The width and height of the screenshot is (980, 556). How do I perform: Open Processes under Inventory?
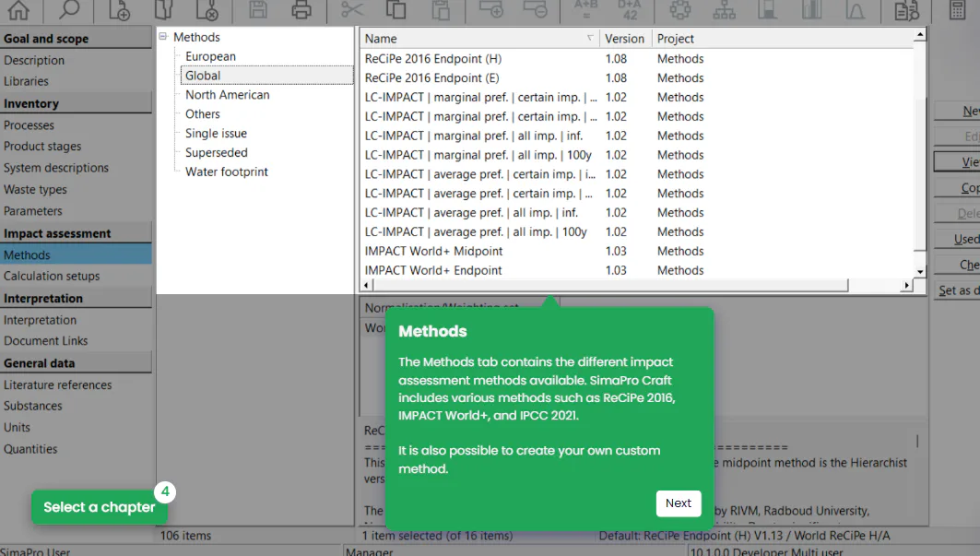point(29,125)
